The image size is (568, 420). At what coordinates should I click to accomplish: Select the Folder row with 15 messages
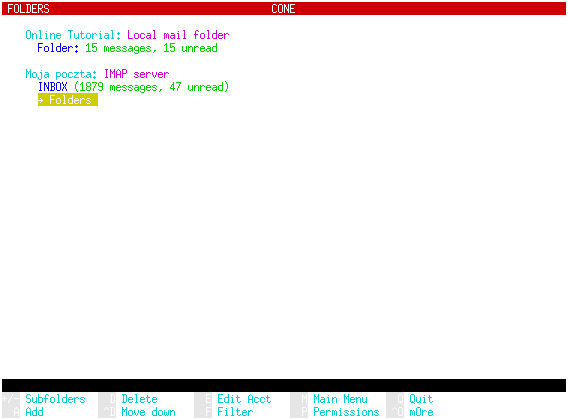point(127,48)
